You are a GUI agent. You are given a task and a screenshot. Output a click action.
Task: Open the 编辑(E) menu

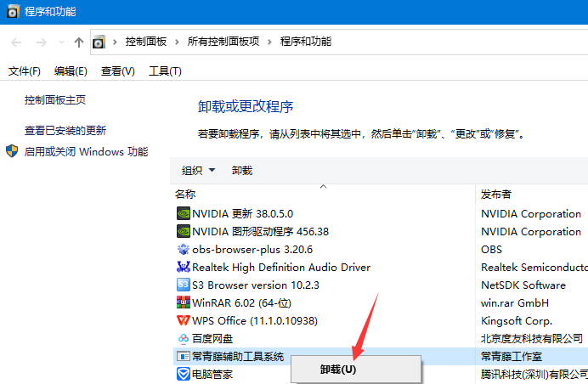coord(71,71)
